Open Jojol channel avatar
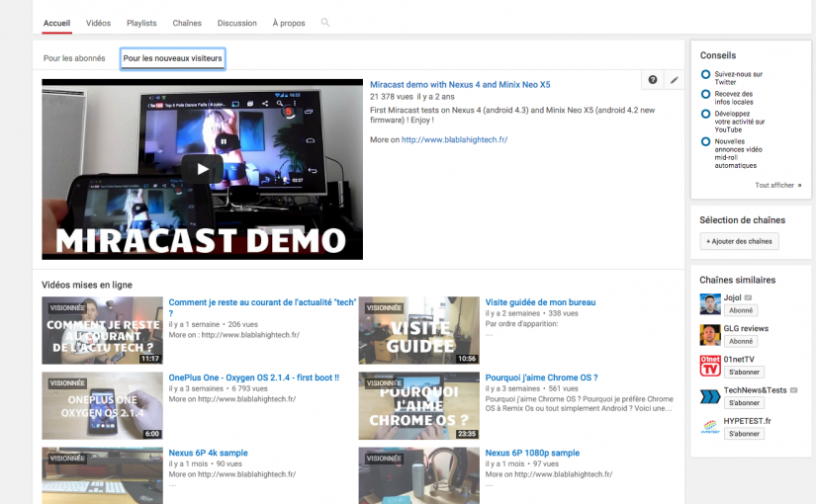 coord(710,303)
